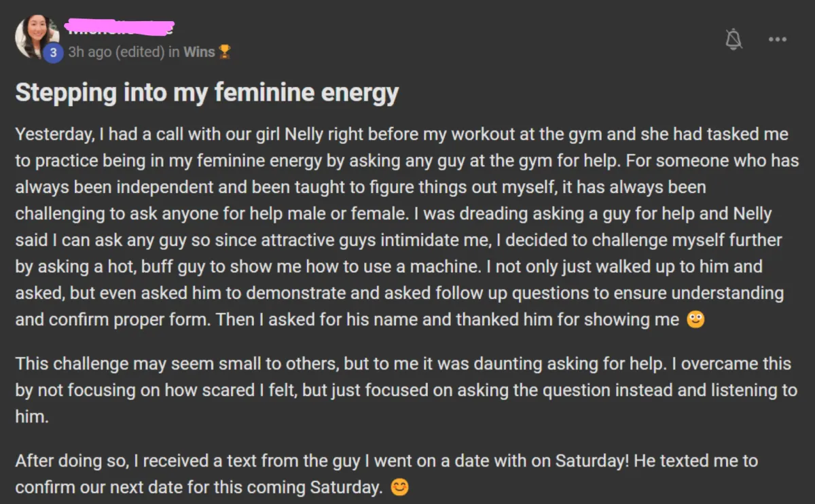Click the paragraph starting "After doing so"

[386, 474]
